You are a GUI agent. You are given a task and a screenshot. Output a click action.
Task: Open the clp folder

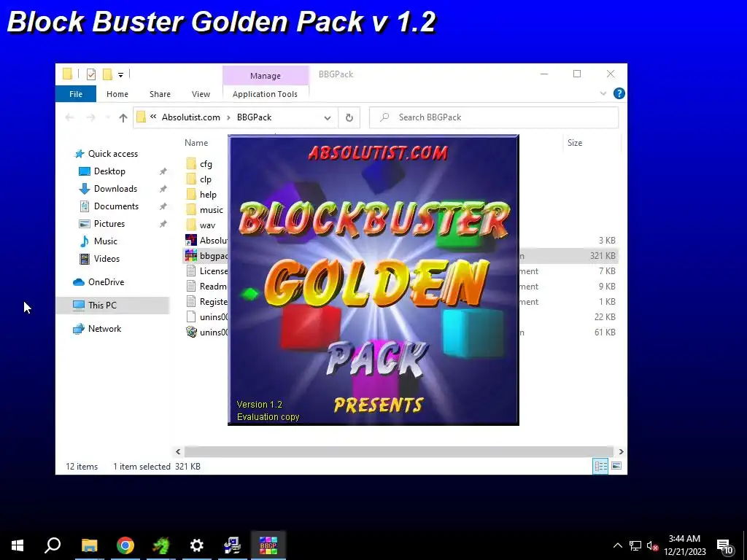click(x=205, y=179)
